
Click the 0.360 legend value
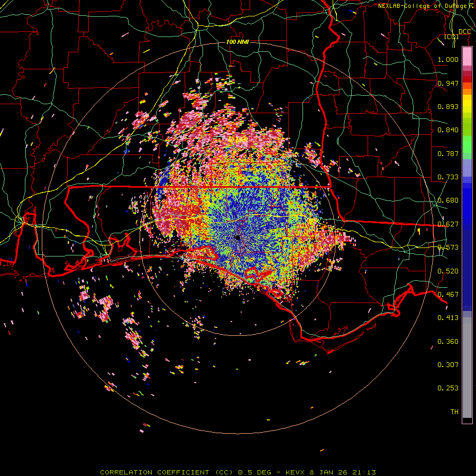coord(448,342)
